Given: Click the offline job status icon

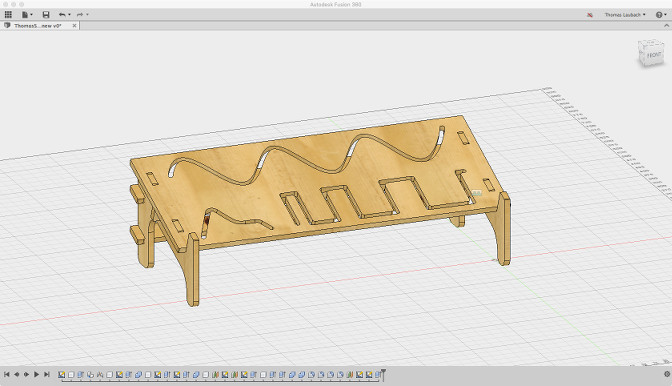Looking at the screenshot, I should pyautogui.click(x=590, y=15).
